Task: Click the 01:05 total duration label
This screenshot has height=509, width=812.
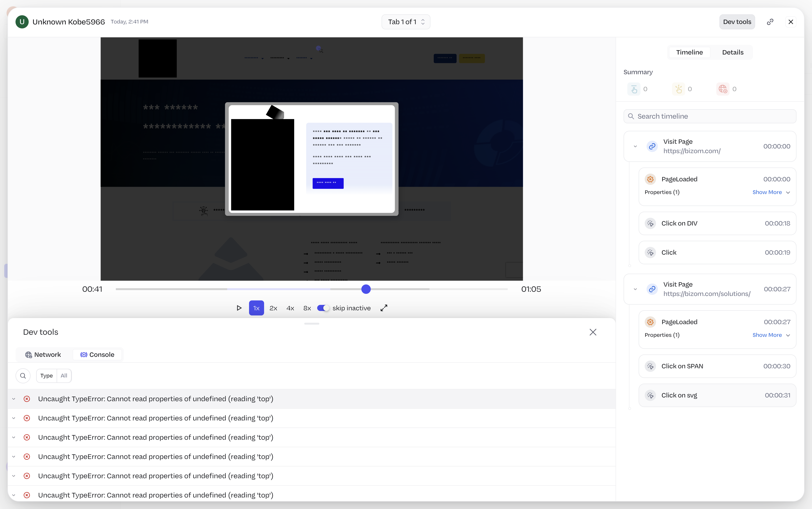Action: [531, 289]
